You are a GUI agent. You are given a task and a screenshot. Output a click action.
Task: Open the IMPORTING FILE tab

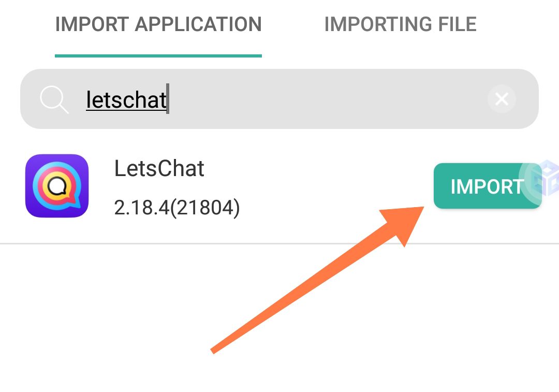pyautogui.click(x=400, y=25)
